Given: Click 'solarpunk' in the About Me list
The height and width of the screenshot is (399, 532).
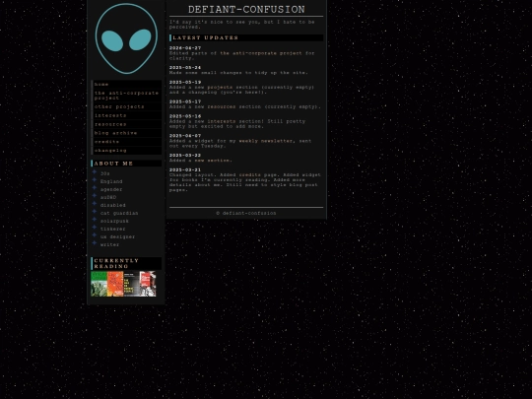Looking at the screenshot, I should click(114, 222).
